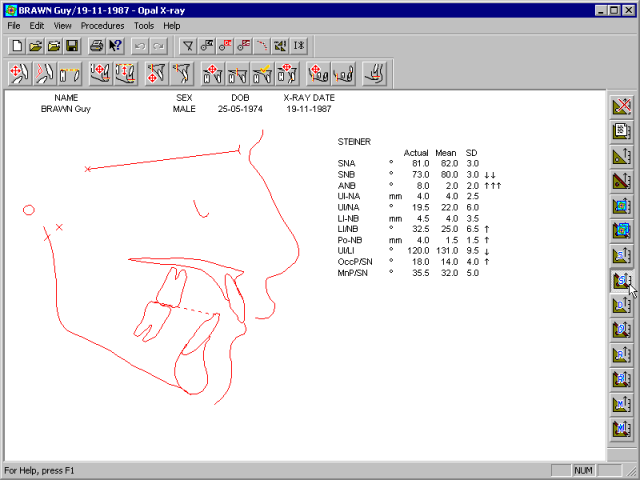Select molar and maxilla icon with yellow checkmark
The width and height of the screenshot is (640, 480).
(x=262, y=74)
